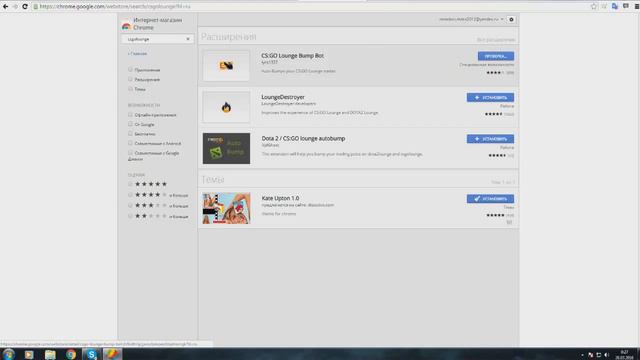The image size is (640, 360).
Task: Open account email dropdown in header
Action: (471, 19)
